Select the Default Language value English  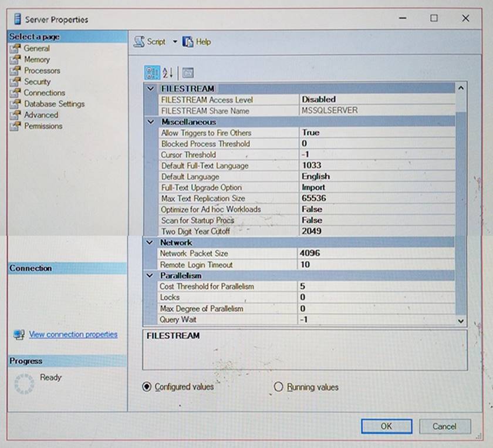[x=377, y=177]
